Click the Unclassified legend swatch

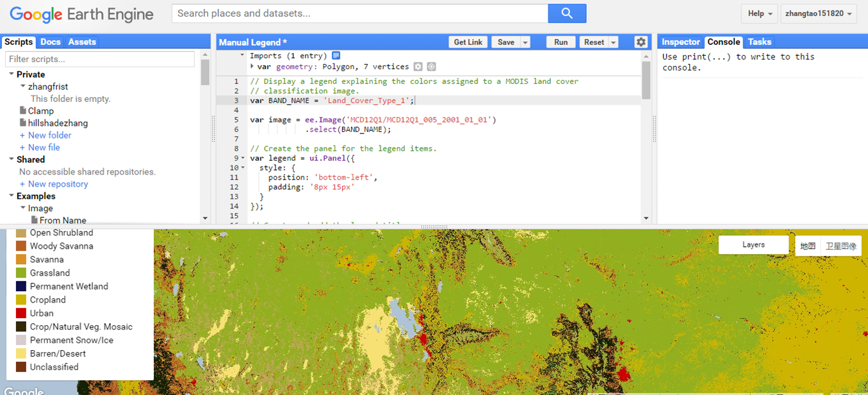click(x=21, y=367)
